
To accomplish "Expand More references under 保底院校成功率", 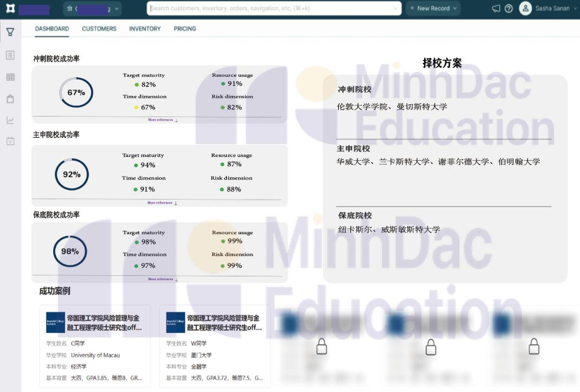I will [x=163, y=279].
